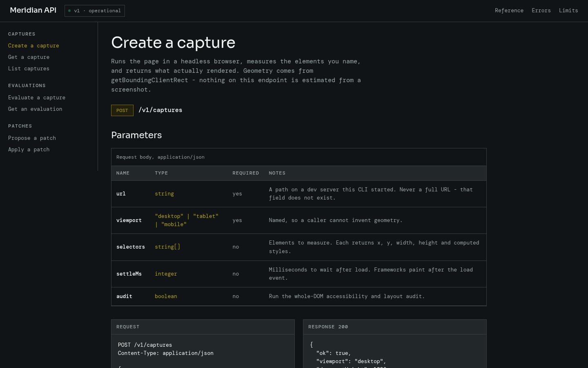The image size is (588, 368).
Task: Click the POST method badge
Action: [122, 110]
